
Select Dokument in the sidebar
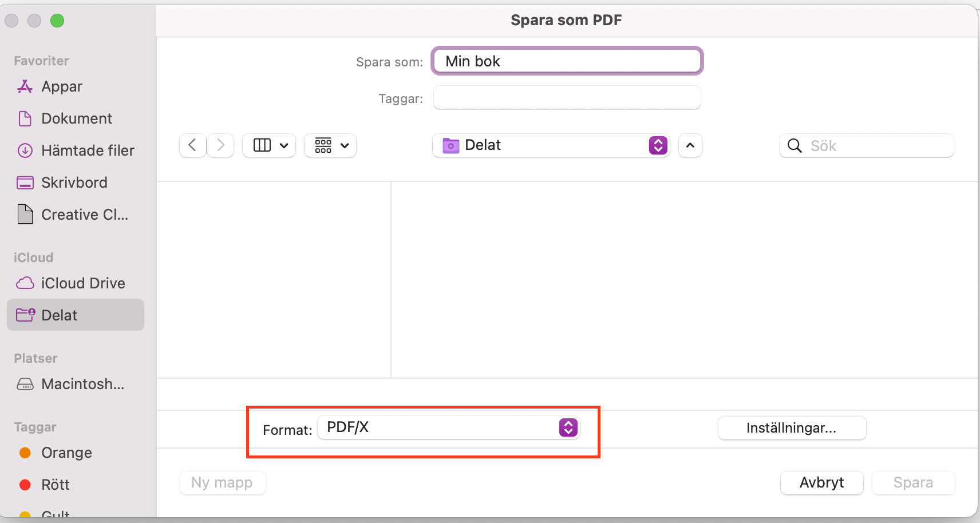click(75, 118)
